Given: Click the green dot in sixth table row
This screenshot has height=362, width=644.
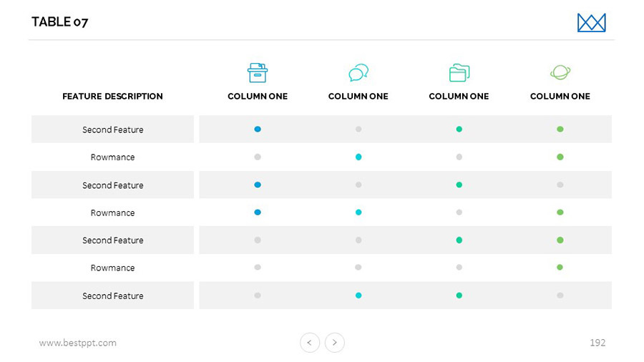Looking at the screenshot, I should (x=560, y=268).
